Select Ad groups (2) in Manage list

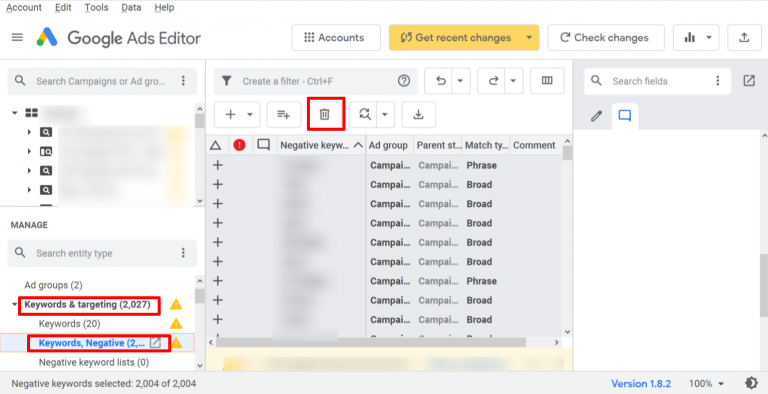(53, 285)
